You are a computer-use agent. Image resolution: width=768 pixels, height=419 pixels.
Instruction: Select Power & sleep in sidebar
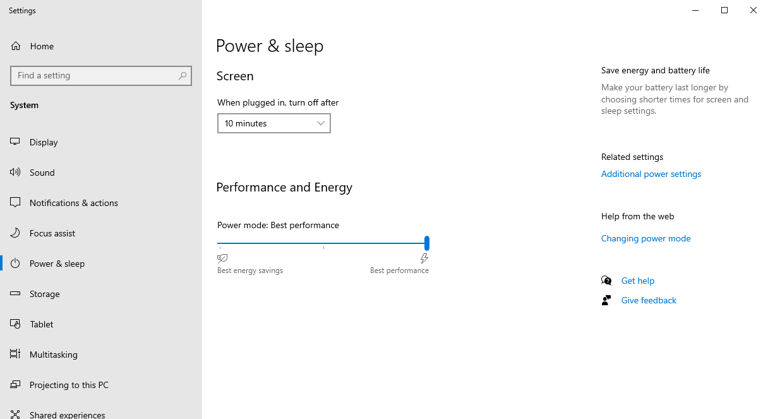57,264
